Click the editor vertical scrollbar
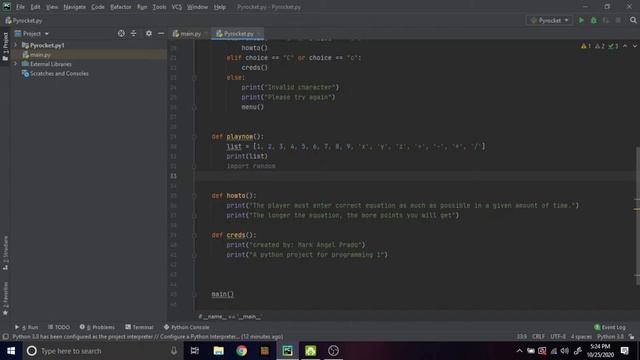The height and width of the screenshot is (360, 640). coord(637,216)
